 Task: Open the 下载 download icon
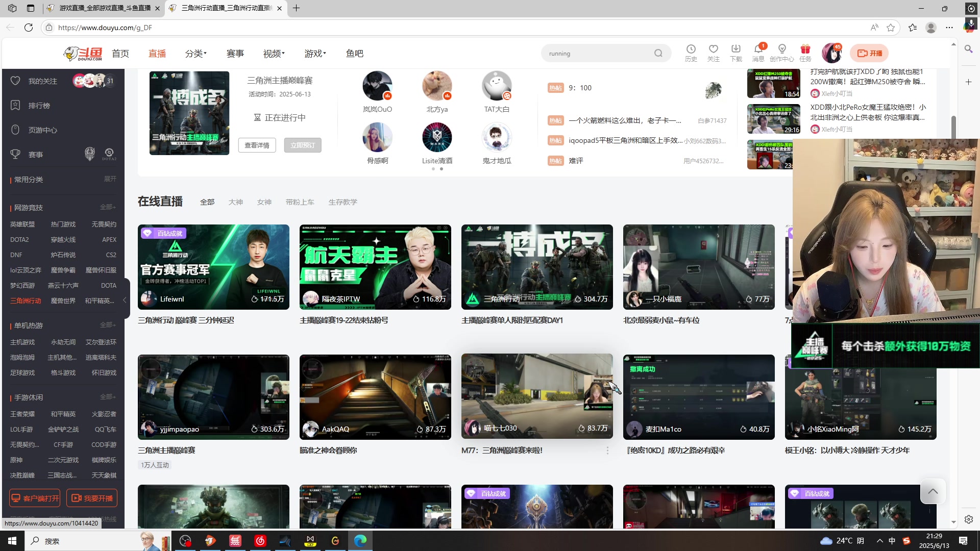(x=736, y=49)
